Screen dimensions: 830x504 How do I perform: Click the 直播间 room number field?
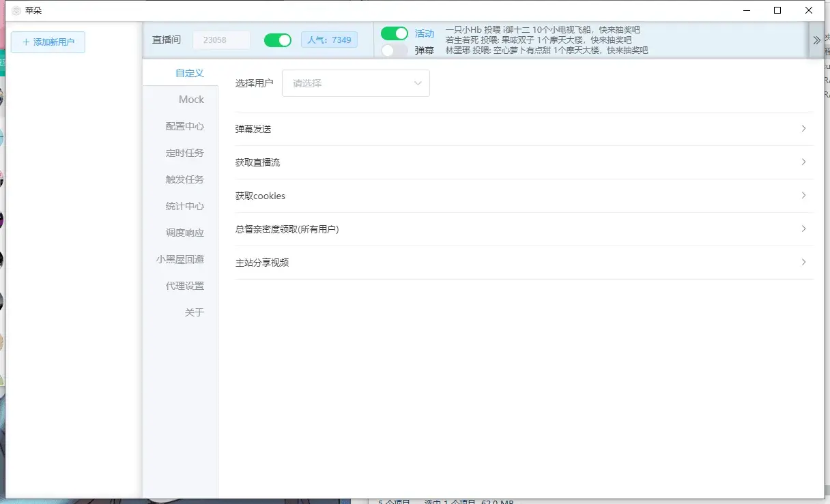222,40
